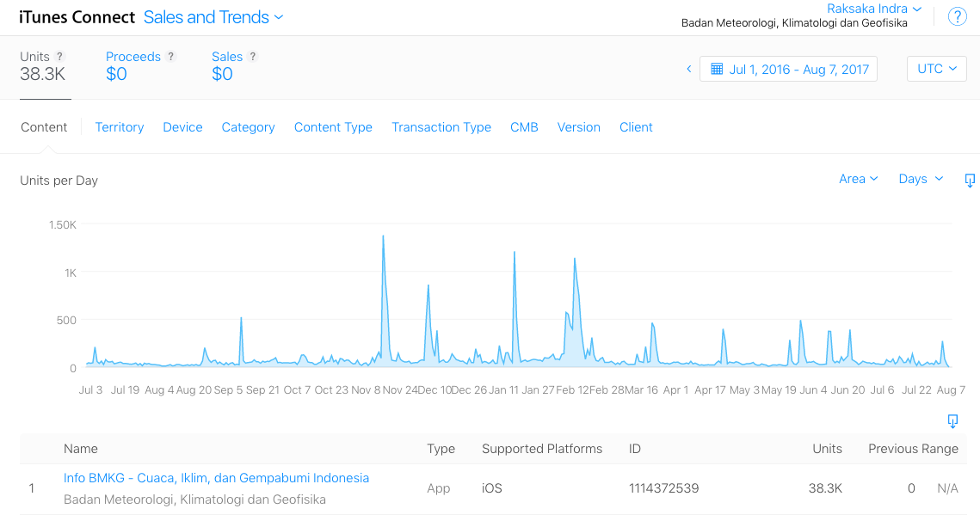Click the Units per Day chart title

tap(59, 181)
